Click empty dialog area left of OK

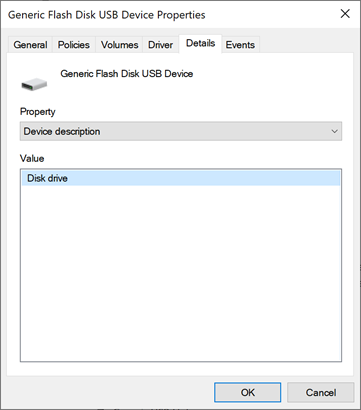click(x=110, y=392)
